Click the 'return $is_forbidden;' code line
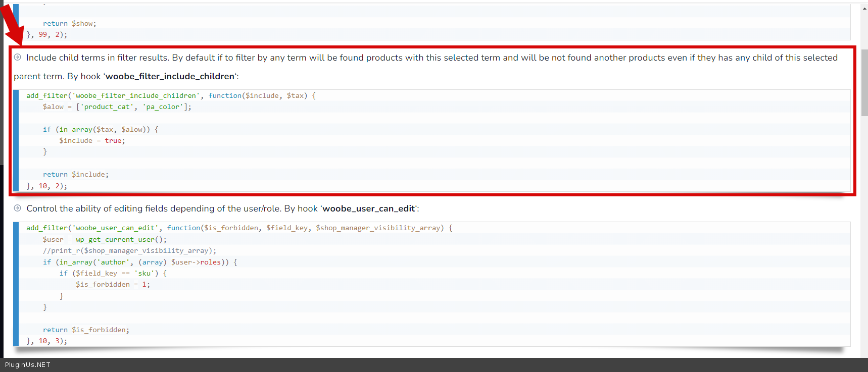Viewport: 868px width, 372px height. click(x=86, y=330)
